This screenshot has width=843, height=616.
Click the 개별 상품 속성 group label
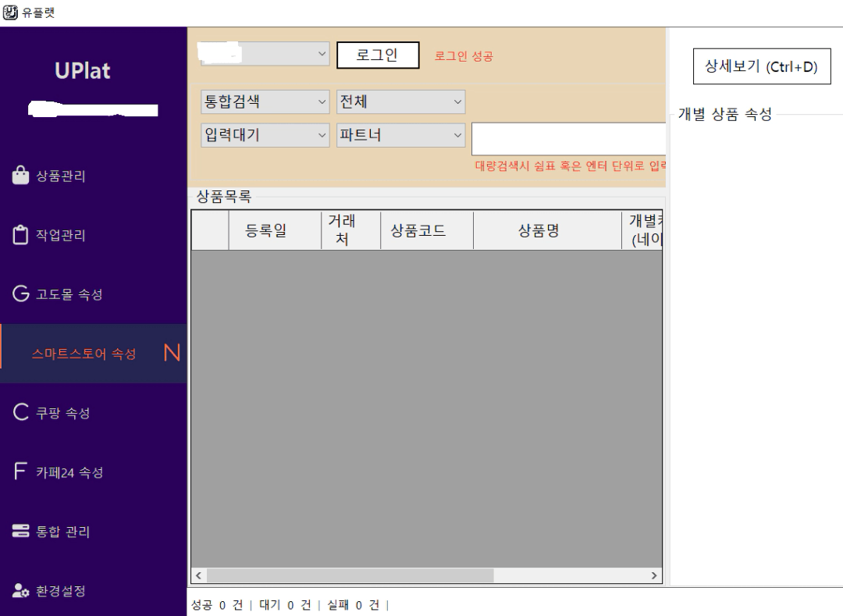coord(724,114)
